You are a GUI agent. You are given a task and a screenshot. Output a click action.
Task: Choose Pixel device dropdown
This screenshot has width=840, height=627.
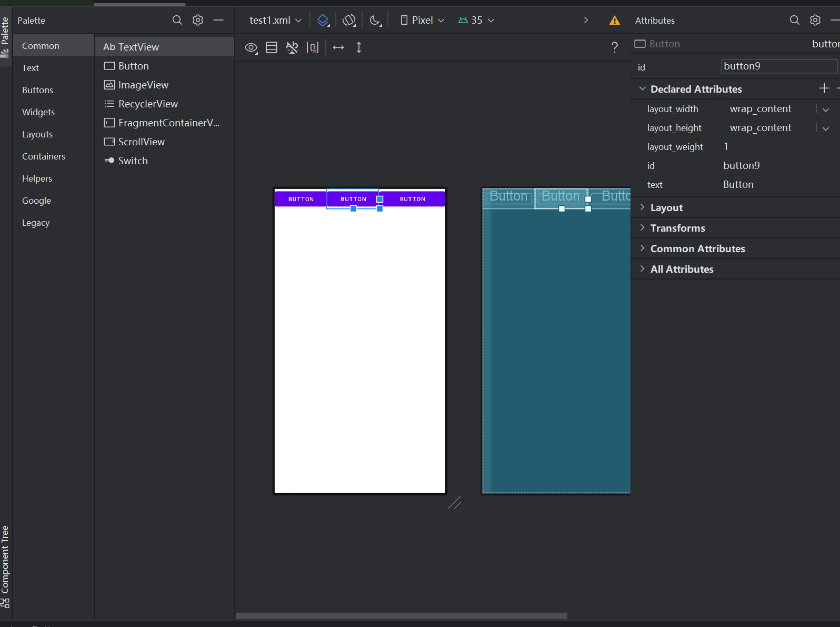[423, 20]
